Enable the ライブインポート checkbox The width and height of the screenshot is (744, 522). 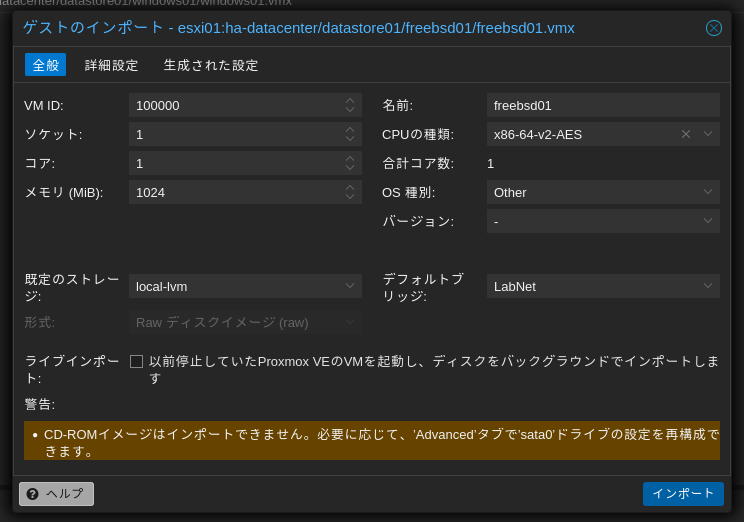(136, 362)
